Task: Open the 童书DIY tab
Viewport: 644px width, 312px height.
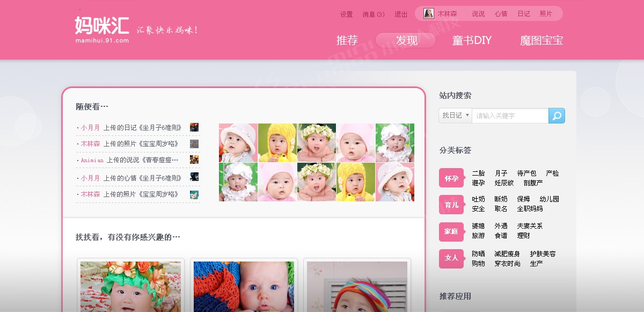Action: (472, 40)
